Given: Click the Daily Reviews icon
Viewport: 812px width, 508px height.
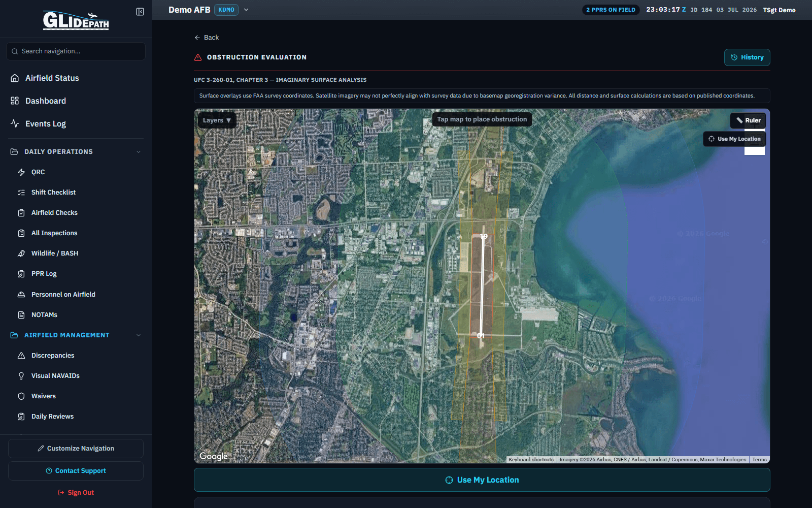Looking at the screenshot, I should coord(21,417).
